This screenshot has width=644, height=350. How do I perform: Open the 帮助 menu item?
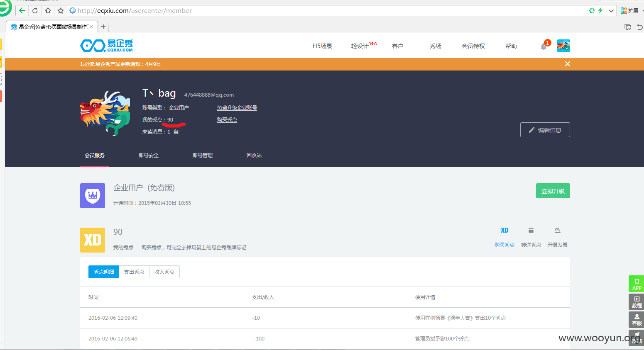(511, 46)
